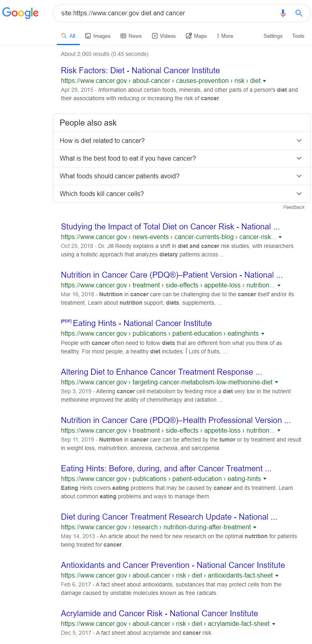Switch to the Maps tab

click(196, 36)
